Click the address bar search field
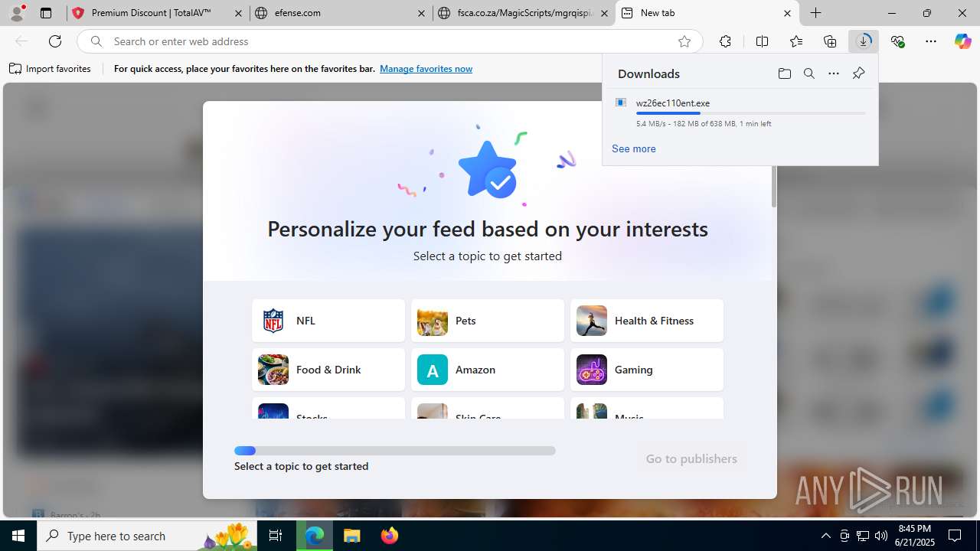This screenshot has width=980, height=551. (x=390, y=41)
